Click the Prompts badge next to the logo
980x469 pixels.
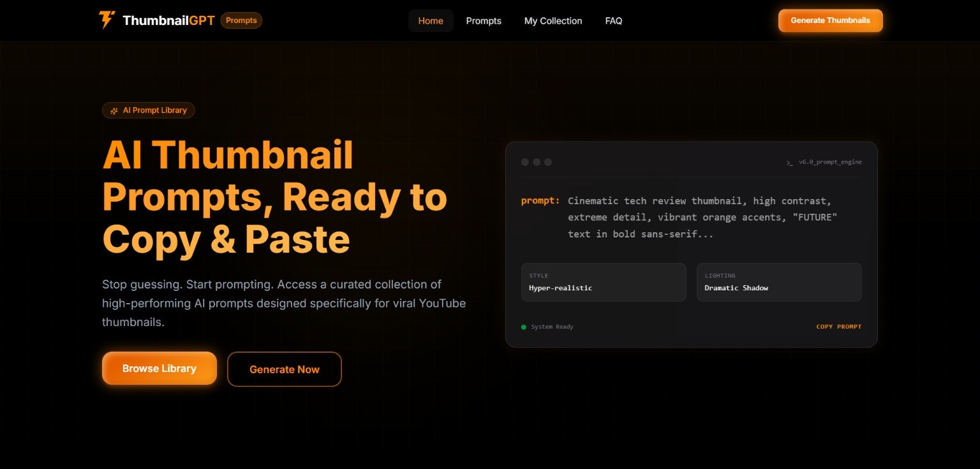[241, 20]
